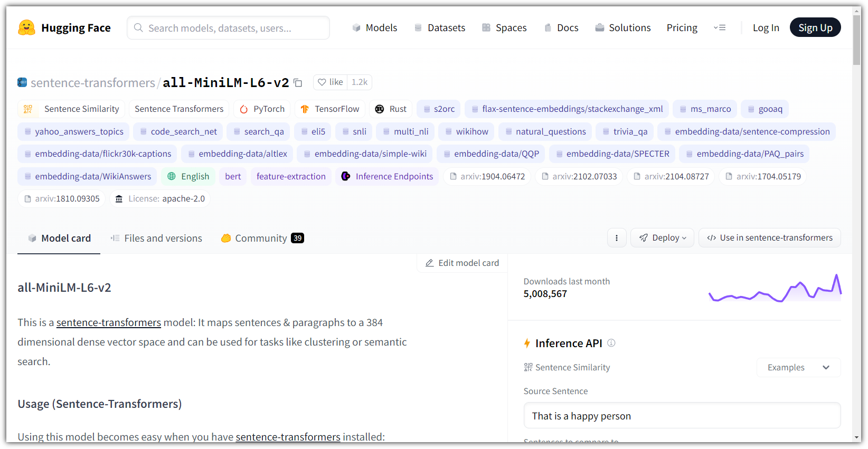
Task: Open arxiv:1704.05179 paper tag
Action: tap(763, 176)
